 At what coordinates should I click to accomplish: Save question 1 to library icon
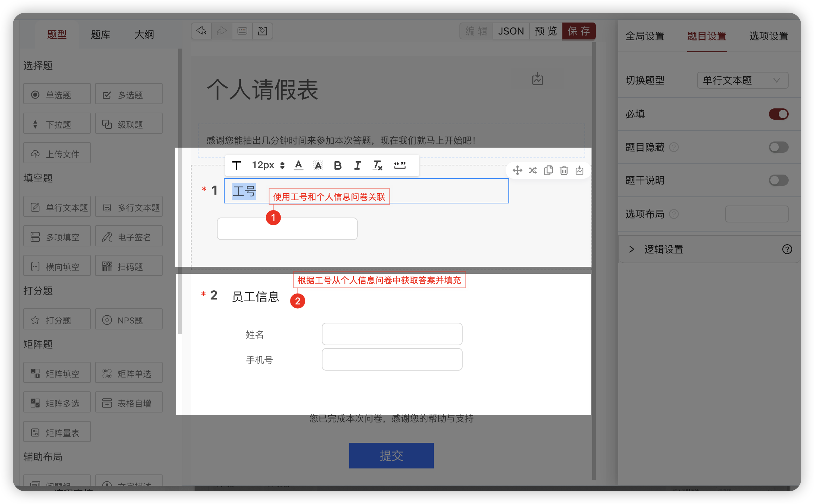(x=580, y=170)
